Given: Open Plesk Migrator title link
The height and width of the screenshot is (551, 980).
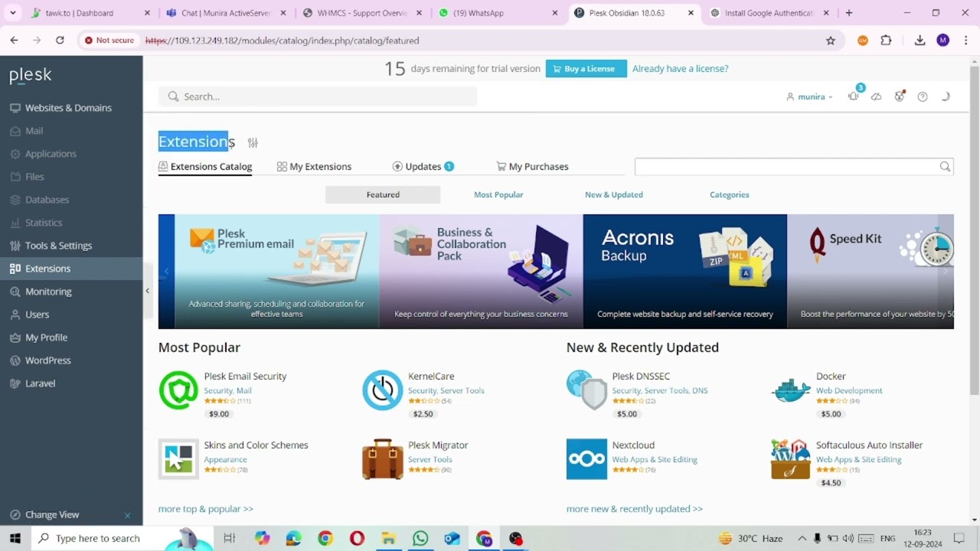Looking at the screenshot, I should tap(438, 445).
